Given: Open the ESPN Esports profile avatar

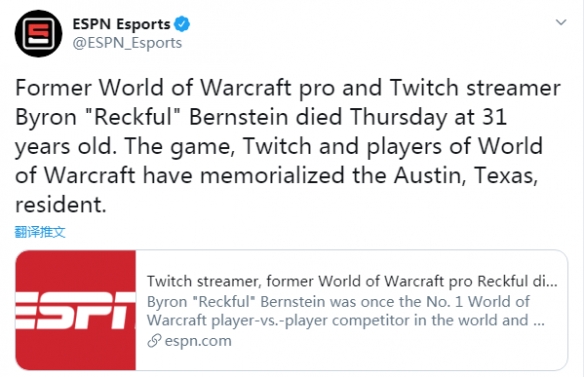Looking at the screenshot, I should tap(38, 34).
